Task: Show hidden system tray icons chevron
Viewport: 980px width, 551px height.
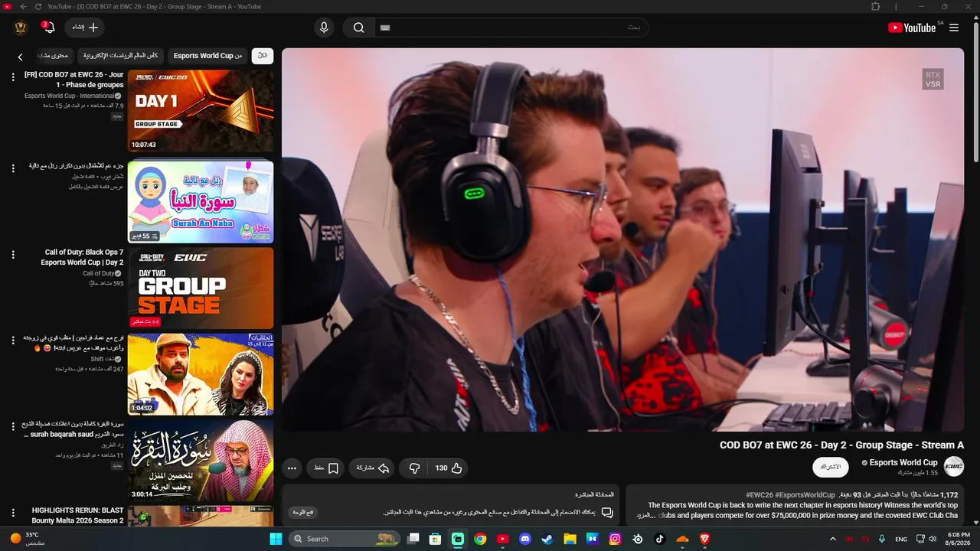Action: [x=833, y=539]
